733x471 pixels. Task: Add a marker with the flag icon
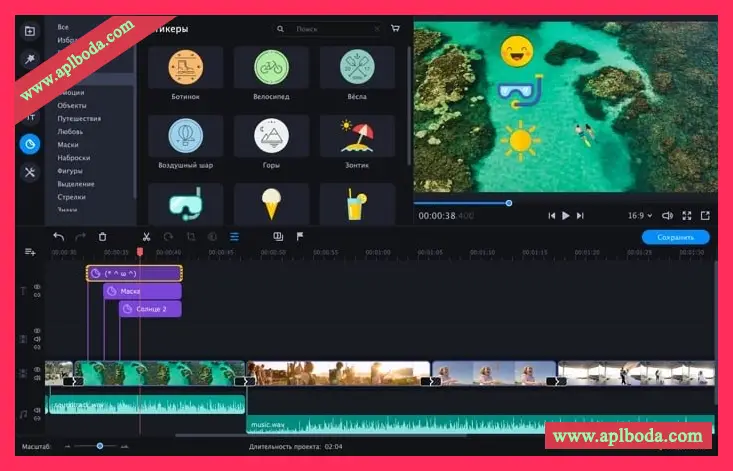(300, 236)
